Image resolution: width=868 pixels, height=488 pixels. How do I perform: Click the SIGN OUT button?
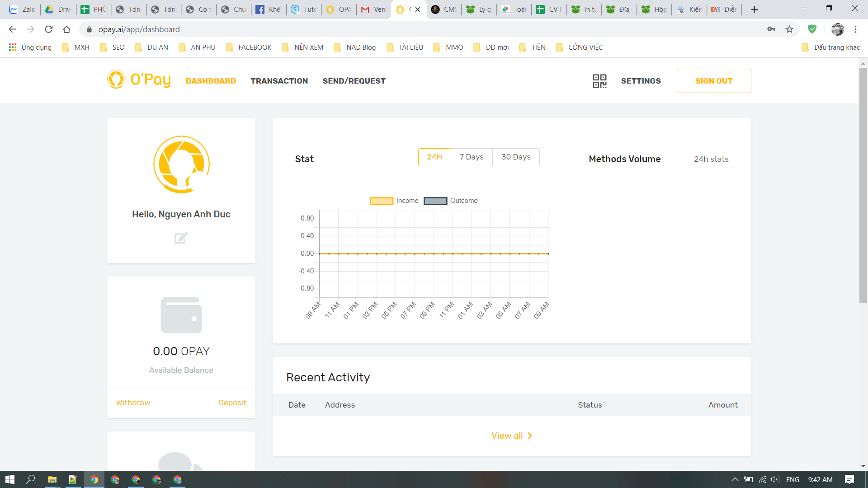713,81
